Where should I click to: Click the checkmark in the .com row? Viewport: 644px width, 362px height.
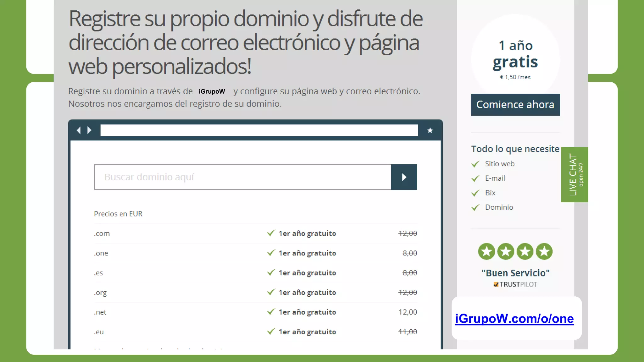click(271, 233)
